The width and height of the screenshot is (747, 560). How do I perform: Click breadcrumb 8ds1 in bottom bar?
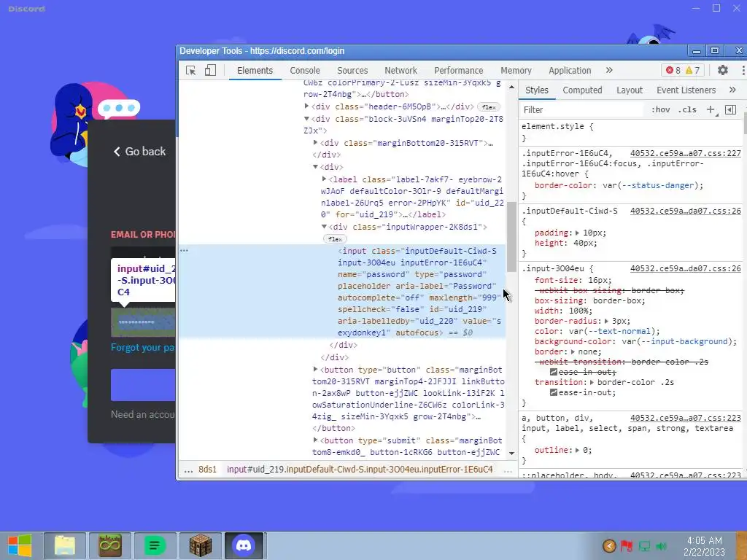tap(207, 470)
